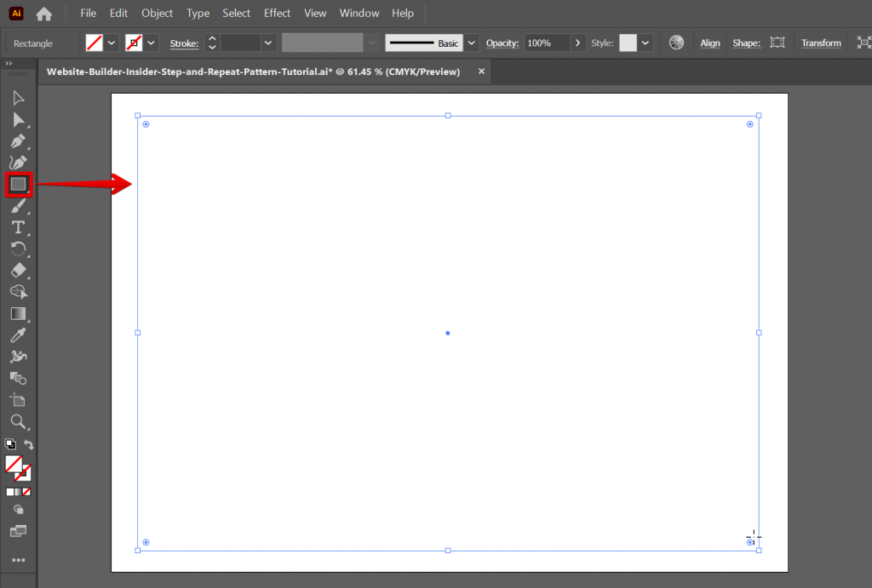Open the Edit Toolbar ellipsis menu
Image resolution: width=872 pixels, height=588 pixels.
tap(19, 560)
